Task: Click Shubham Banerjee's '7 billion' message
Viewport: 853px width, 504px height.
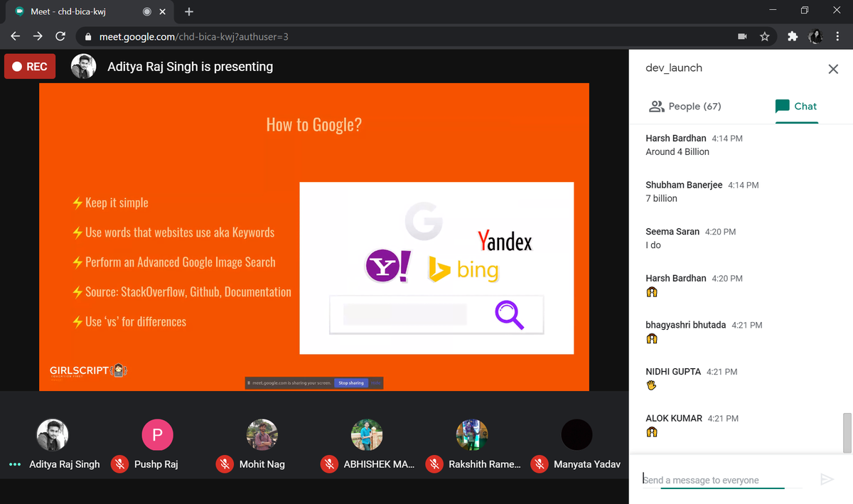Action: click(x=661, y=198)
